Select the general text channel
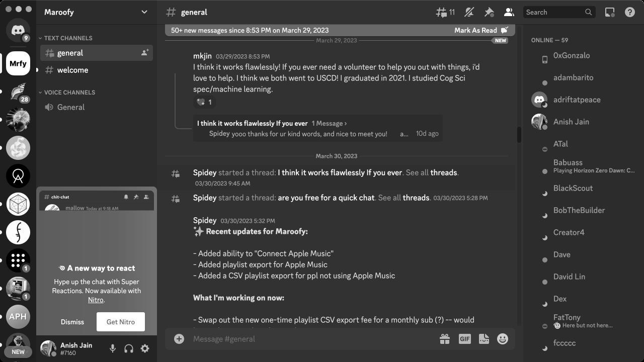This screenshot has height=362, width=644. tap(97, 53)
